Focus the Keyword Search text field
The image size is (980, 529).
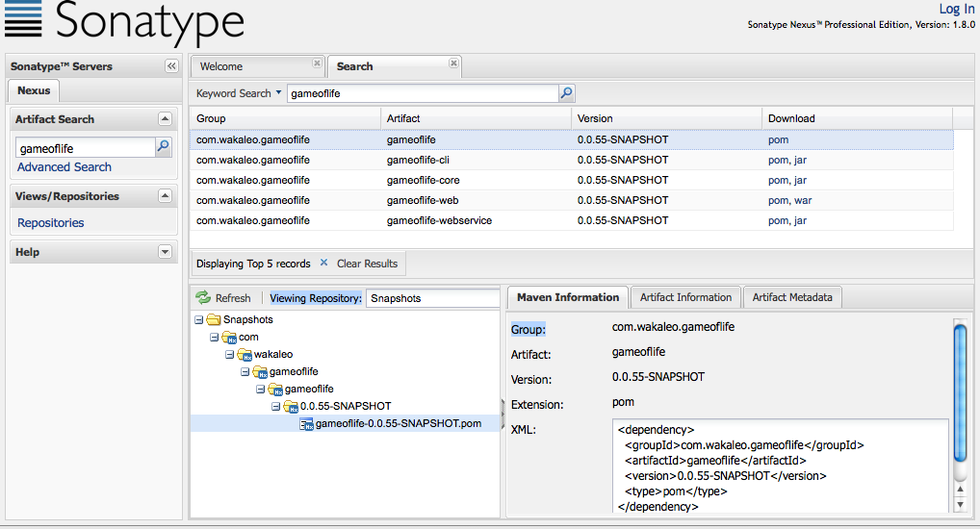(x=423, y=93)
